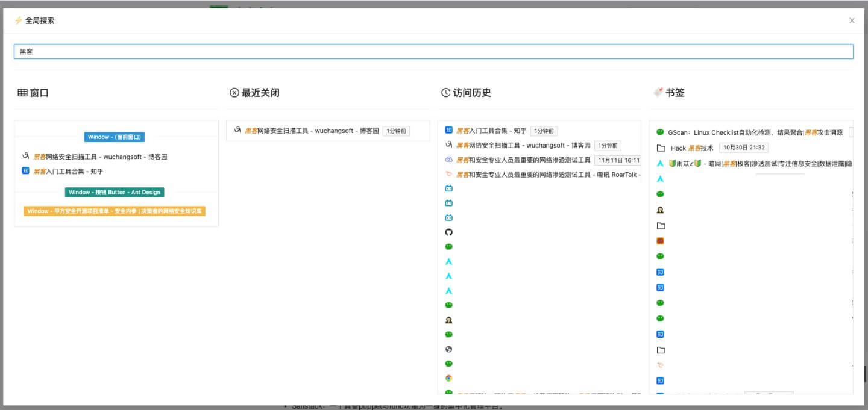Click the 访问历史 clock icon

(445, 93)
